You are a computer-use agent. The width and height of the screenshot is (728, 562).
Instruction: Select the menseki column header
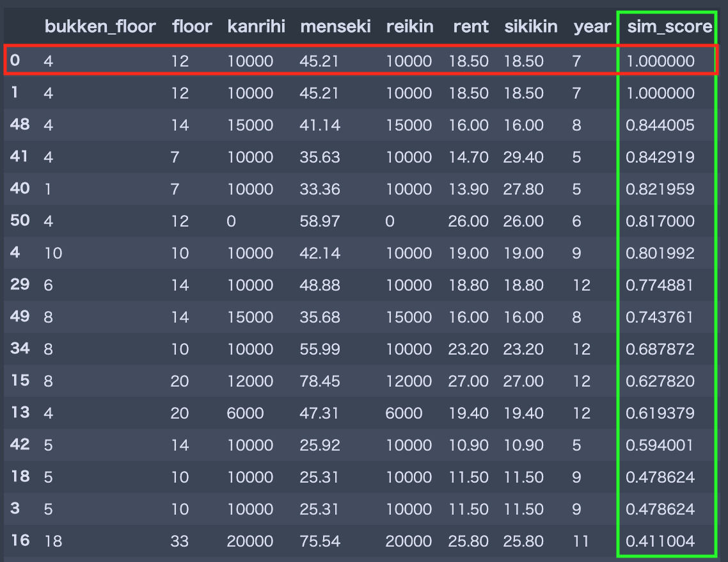[x=335, y=26]
